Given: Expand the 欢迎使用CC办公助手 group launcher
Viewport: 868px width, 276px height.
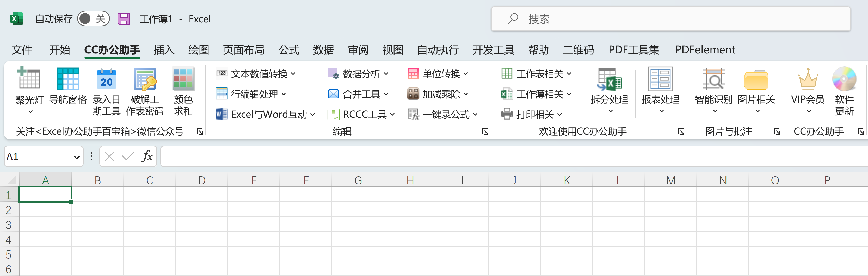Looking at the screenshot, I should 681,131.
